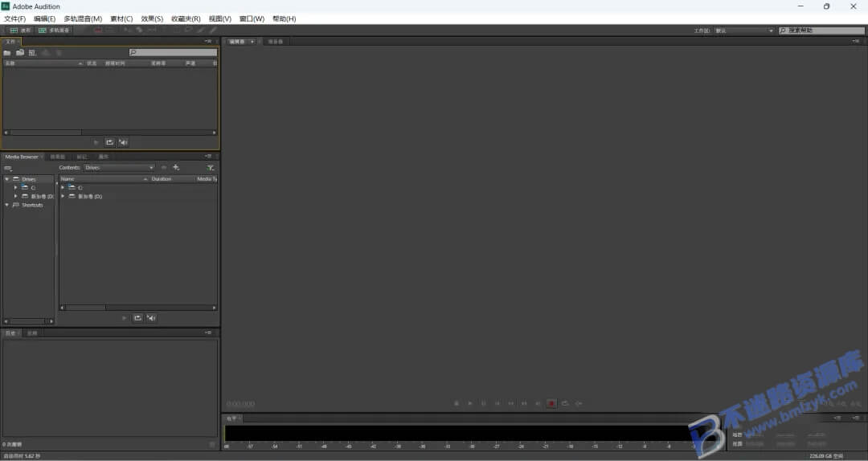
Task: Click the Fast Forward transport button
Action: pyautogui.click(x=524, y=403)
